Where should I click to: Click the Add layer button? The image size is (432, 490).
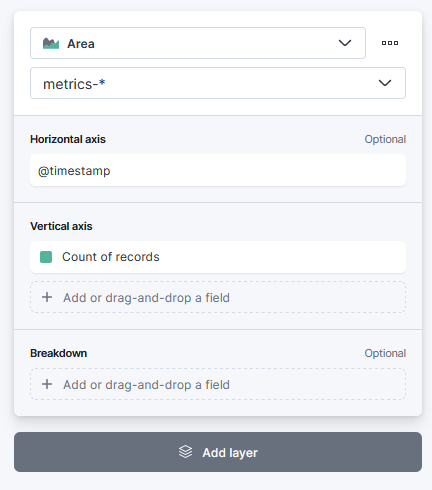[218, 452]
